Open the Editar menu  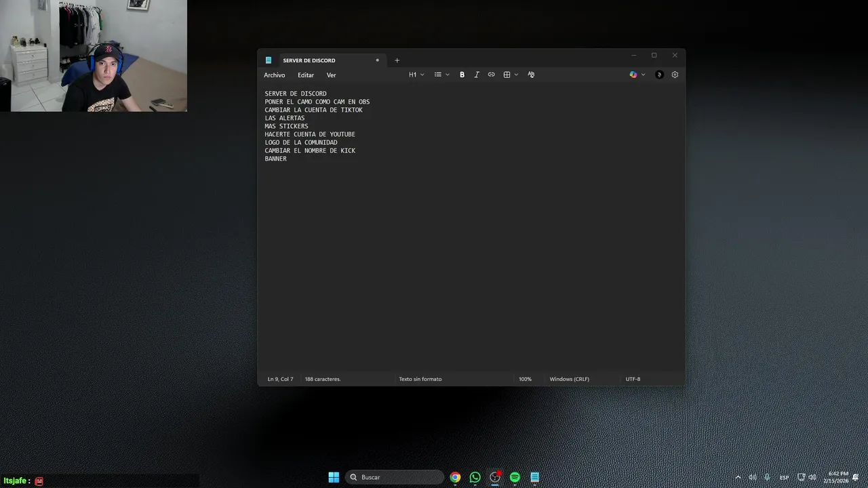click(x=306, y=75)
